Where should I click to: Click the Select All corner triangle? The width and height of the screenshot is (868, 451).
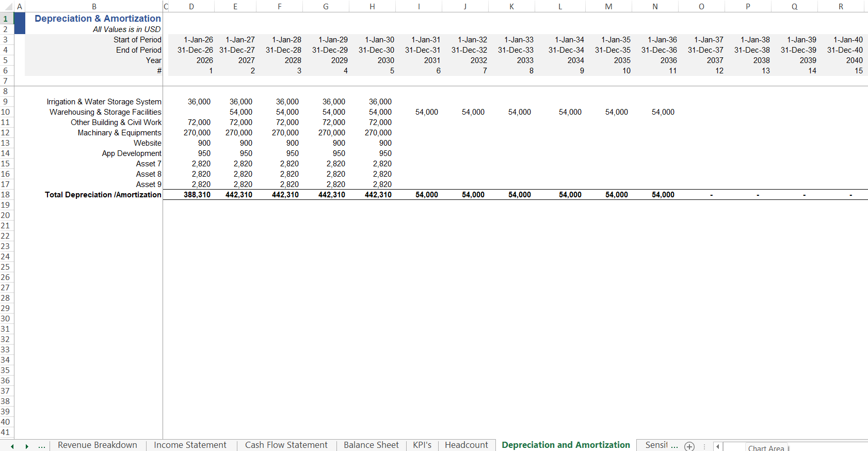pos(8,7)
